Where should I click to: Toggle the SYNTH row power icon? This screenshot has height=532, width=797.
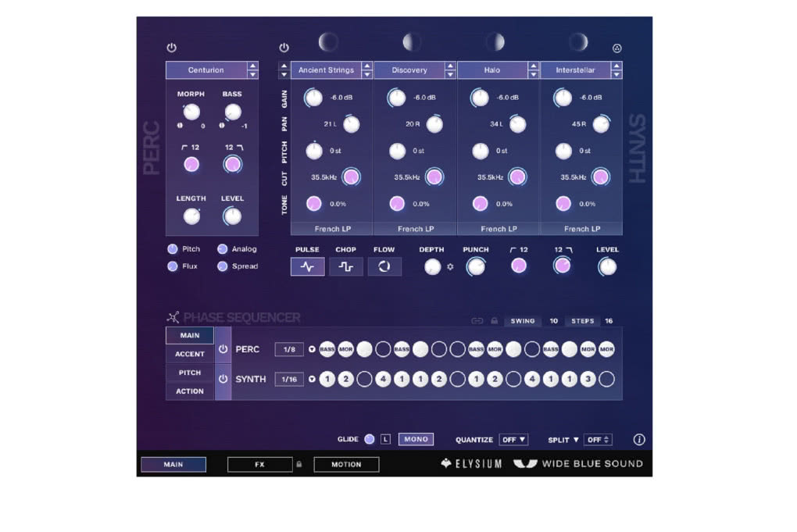[223, 379]
